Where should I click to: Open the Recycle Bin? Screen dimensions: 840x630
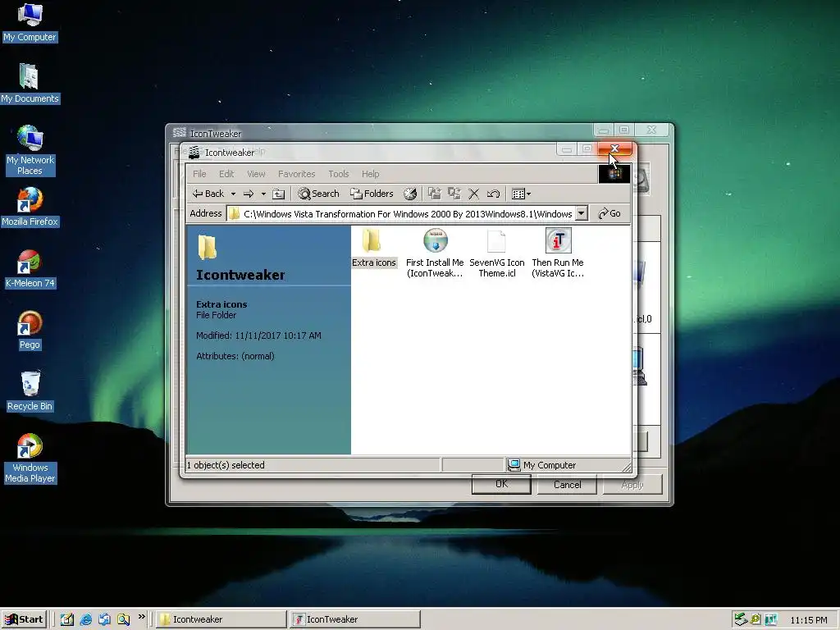(30, 392)
